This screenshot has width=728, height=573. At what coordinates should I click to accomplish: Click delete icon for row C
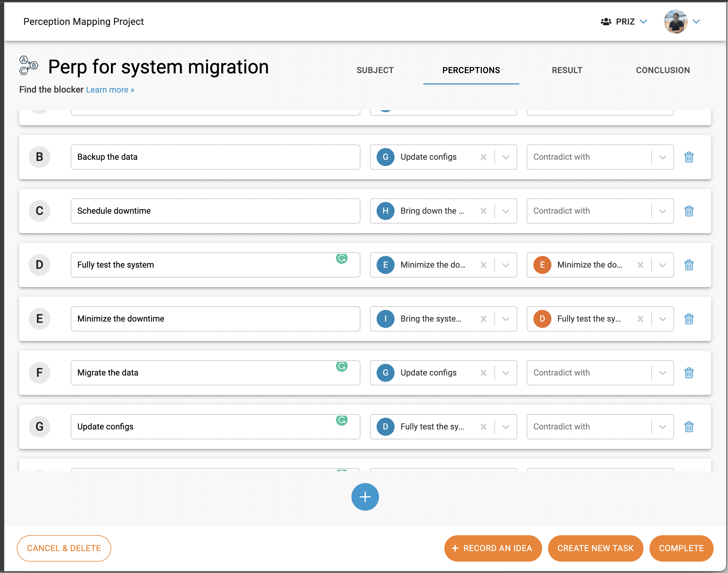pyautogui.click(x=688, y=211)
